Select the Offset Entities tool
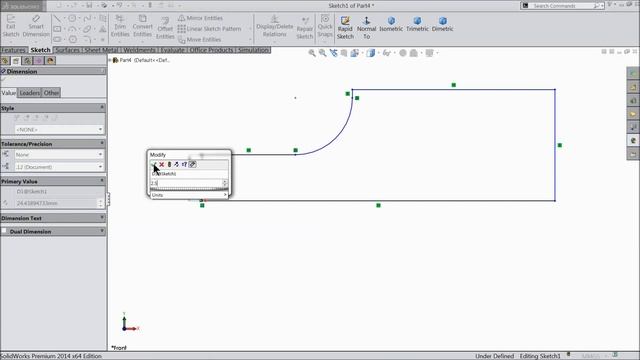Screen dimensions: 640x360 pos(165,29)
